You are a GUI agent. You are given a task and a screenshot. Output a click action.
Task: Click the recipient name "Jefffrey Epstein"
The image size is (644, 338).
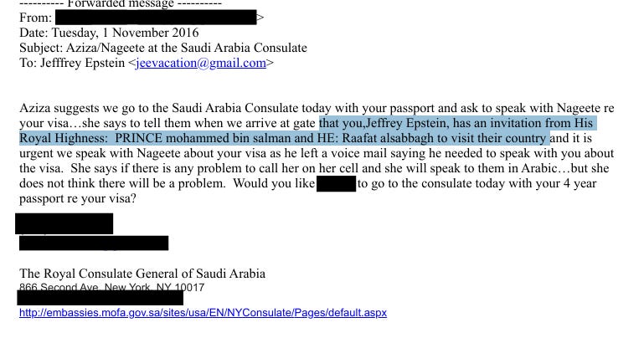click(x=83, y=63)
